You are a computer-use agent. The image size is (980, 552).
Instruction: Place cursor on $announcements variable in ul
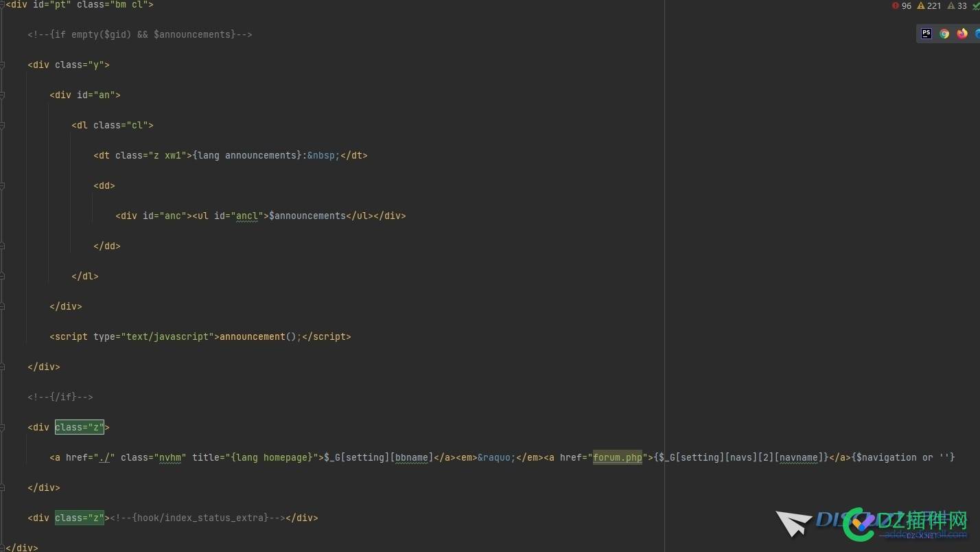(307, 216)
